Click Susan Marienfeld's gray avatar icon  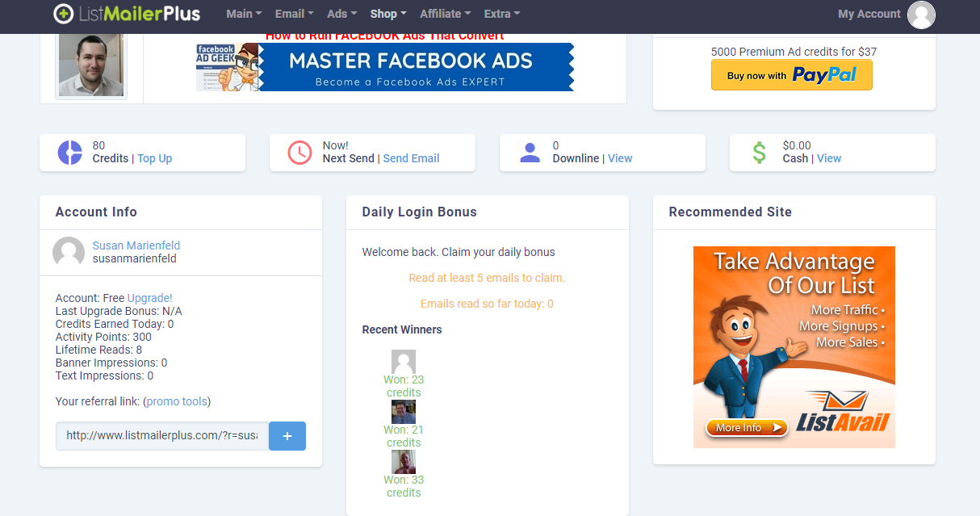click(69, 253)
